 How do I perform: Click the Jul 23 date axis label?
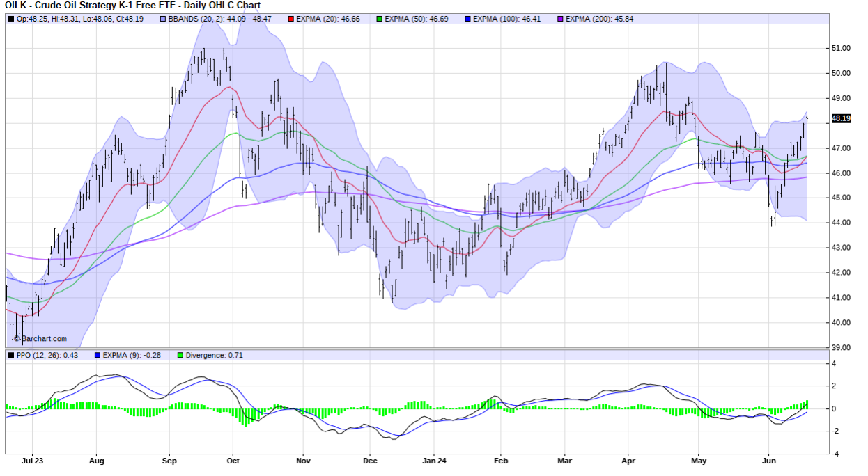[33, 461]
